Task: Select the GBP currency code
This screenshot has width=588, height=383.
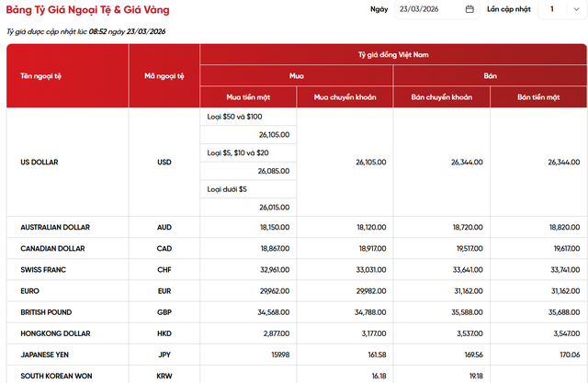Action: 164,312
